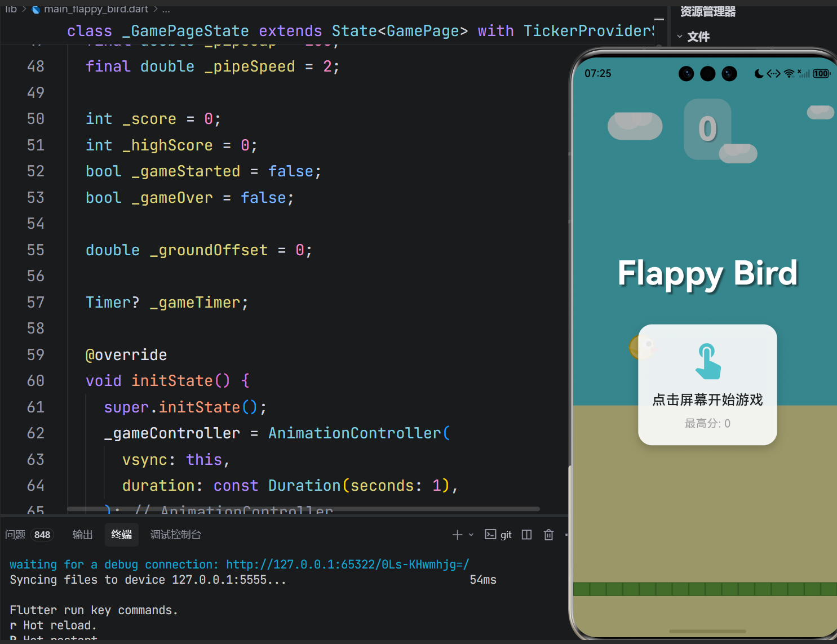Tap the Flappy Bird title on phone
Image resolution: width=837 pixels, height=644 pixels.
tap(708, 274)
